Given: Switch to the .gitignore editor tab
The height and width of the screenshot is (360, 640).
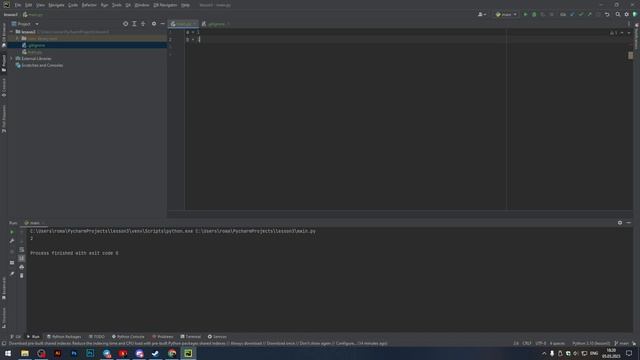Looking at the screenshot, I should [216, 24].
